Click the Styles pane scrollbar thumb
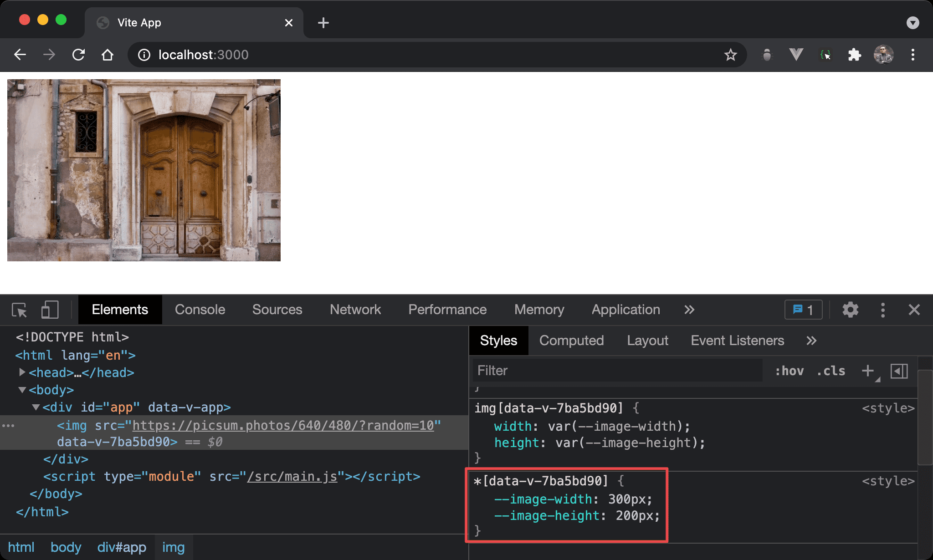This screenshot has height=560, width=933. (x=925, y=417)
